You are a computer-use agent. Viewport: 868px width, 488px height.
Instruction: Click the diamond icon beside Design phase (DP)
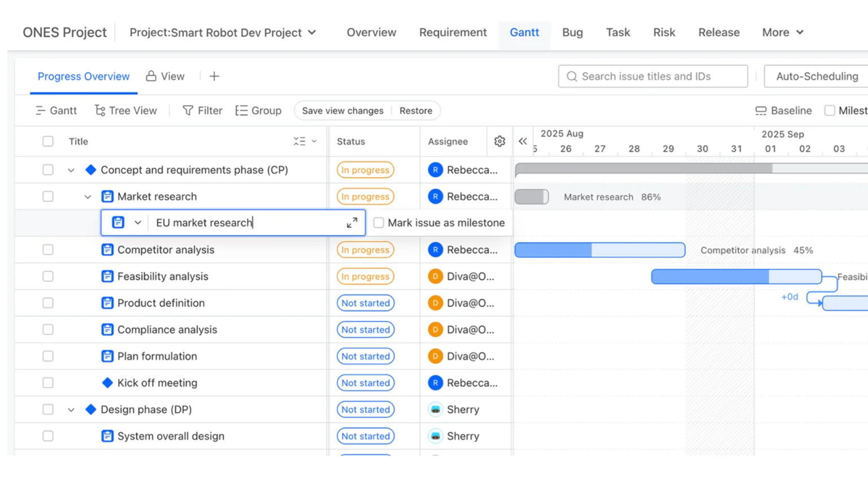[x=90, y=409]
